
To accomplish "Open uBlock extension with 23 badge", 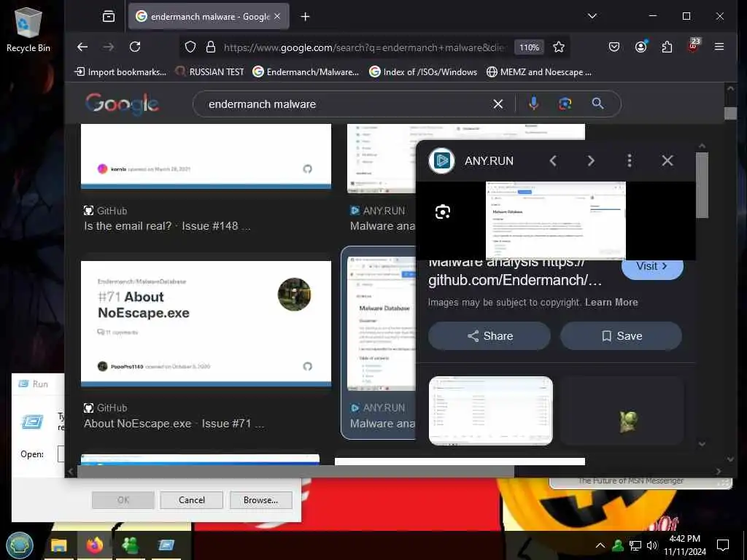I will coord(693,46).
